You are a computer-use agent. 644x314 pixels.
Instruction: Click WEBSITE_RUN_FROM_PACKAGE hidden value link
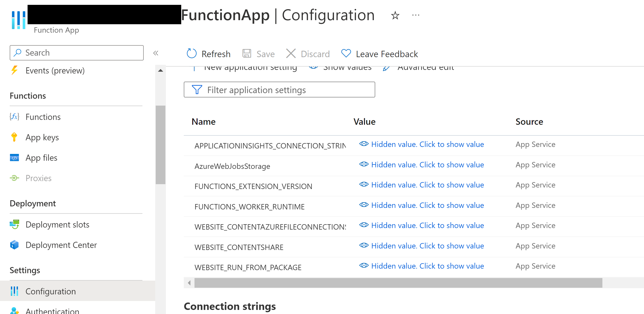tap(427, 266)
